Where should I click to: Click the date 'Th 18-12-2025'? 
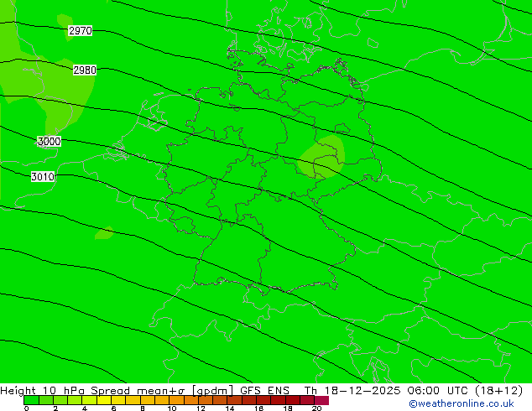(352, 391)
